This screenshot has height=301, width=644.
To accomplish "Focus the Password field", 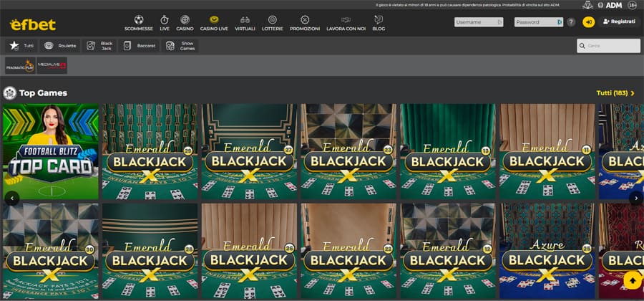I will [538, 22].
